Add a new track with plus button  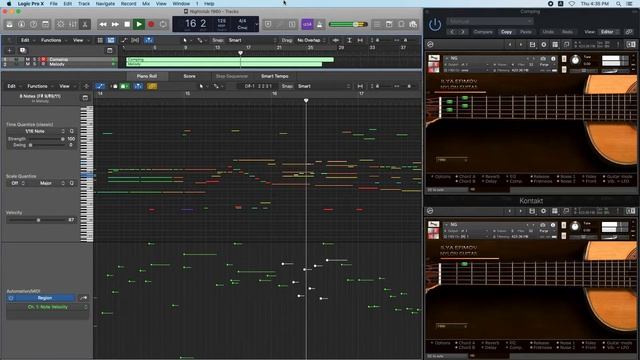tap(10, 51)
